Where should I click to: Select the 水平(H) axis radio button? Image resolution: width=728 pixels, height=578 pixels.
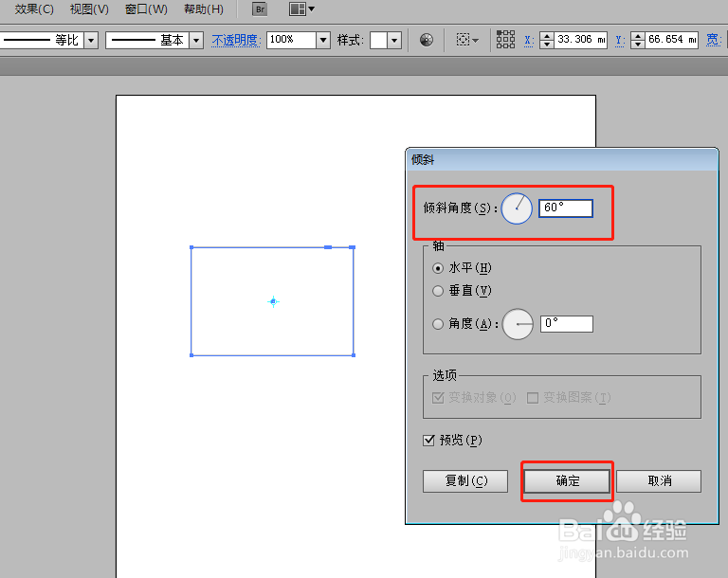[437, 268]
